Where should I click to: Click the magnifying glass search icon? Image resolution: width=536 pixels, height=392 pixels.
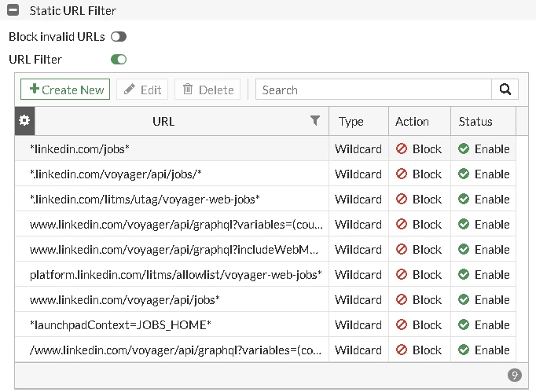point(505,90)
